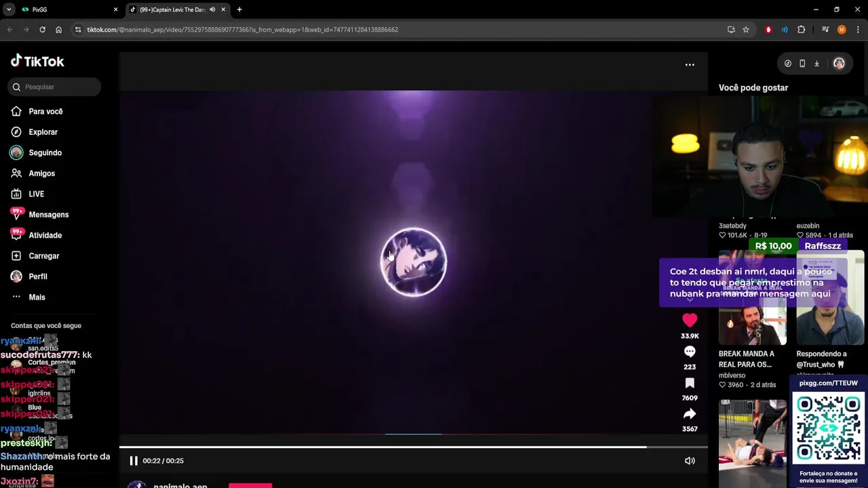Click the browser home button
Screen dimensions: 868x488
tap(58, 30)
